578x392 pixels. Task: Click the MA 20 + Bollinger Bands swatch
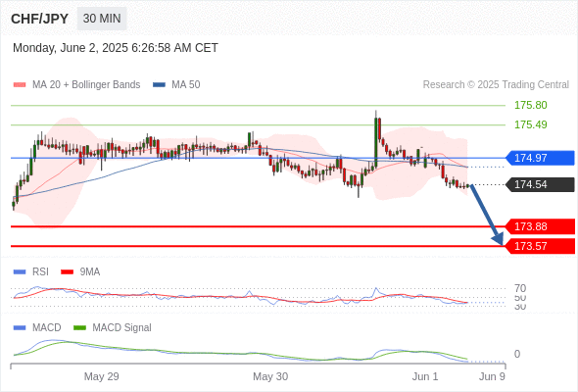pyautogui.click(x=20, y=85)
